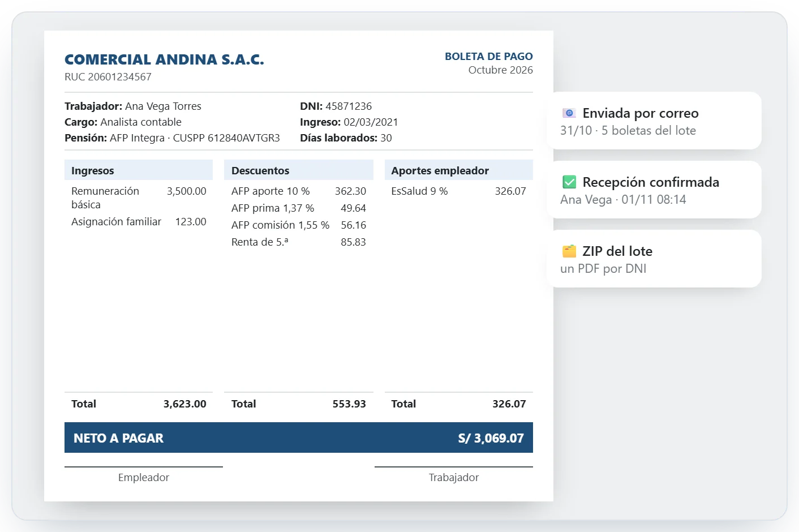The image size is (799, 532).
Task: Click the pension line with CUSPP 612840AVTGR3
Action: click(x=172, y=138)
